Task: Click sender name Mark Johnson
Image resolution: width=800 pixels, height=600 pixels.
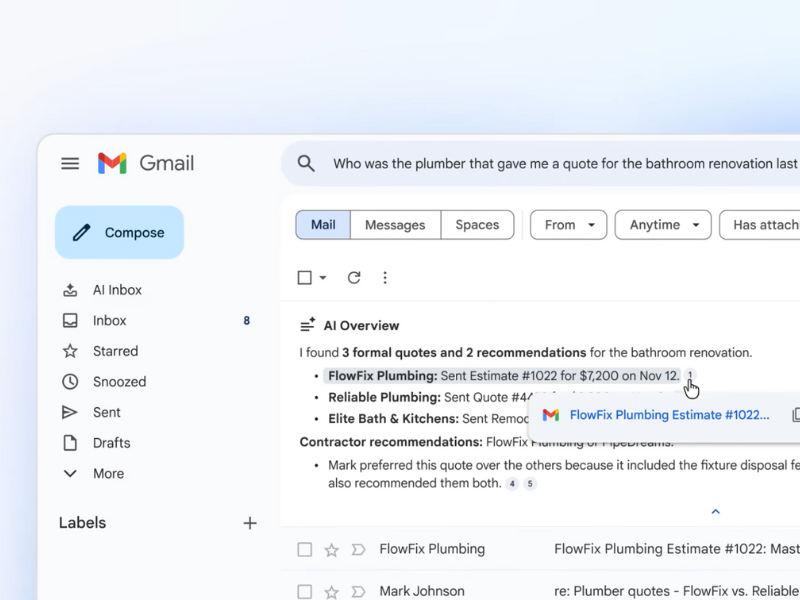Action: 422,591
